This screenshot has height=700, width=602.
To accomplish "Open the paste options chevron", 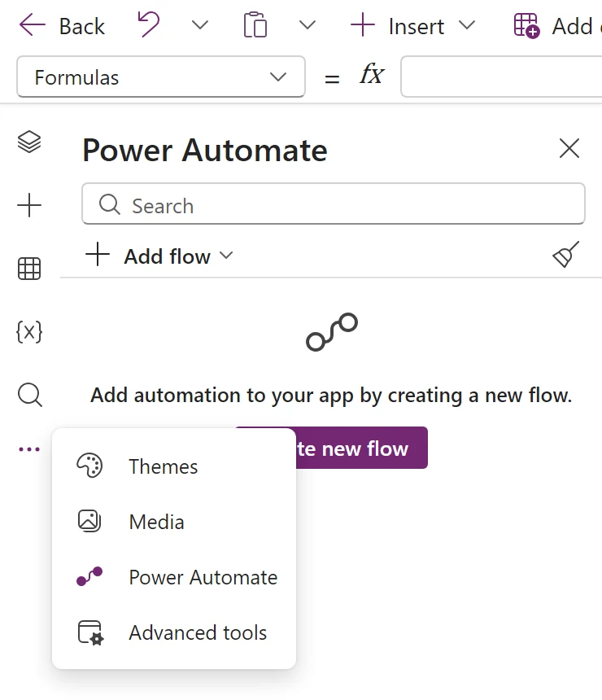I will (307, 25).
